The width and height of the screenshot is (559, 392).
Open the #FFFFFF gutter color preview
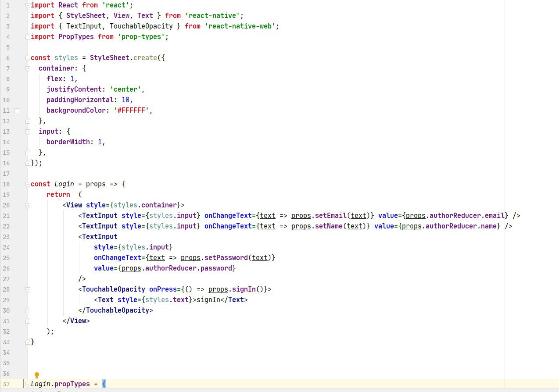coord(17,110)
